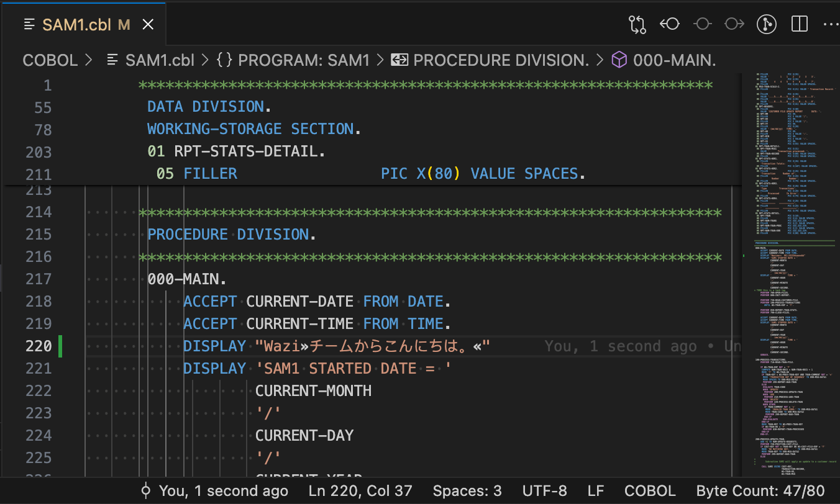Click the inline blame annotation on line 220
Viewport: 840px width, 504px height.
point(642,346)
